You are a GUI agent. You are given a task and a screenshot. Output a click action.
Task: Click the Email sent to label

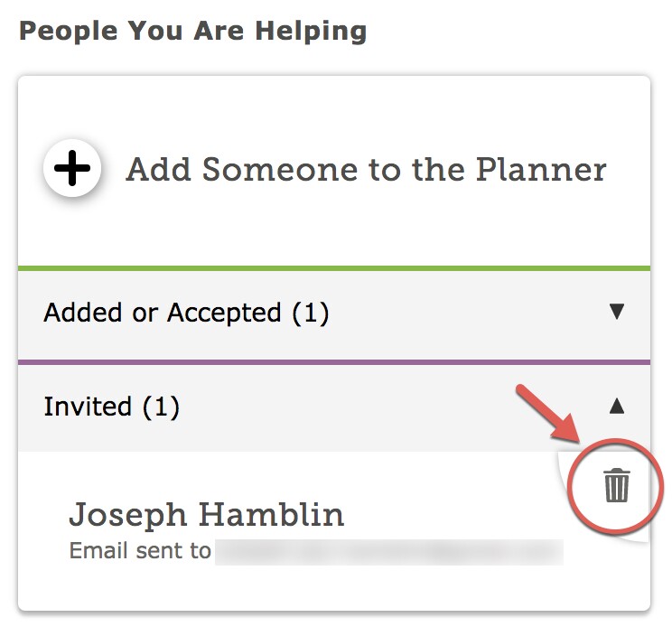click(x=140, y=551)
